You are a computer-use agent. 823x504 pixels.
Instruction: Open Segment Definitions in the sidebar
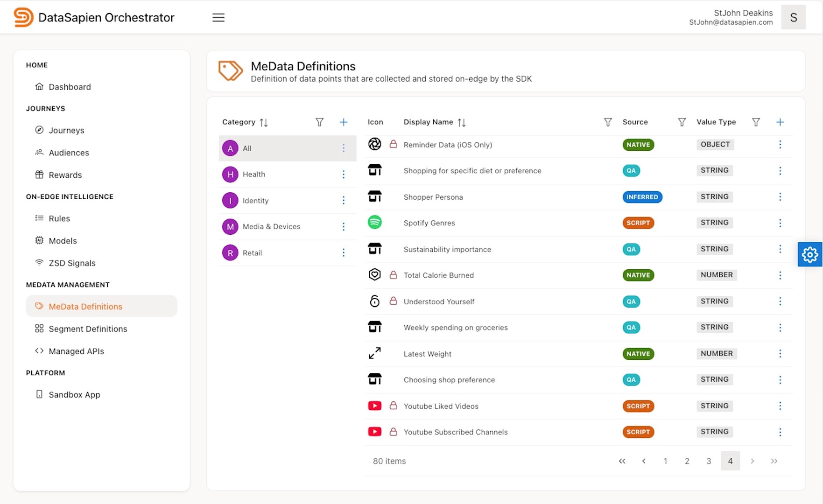tap(88, 329)
